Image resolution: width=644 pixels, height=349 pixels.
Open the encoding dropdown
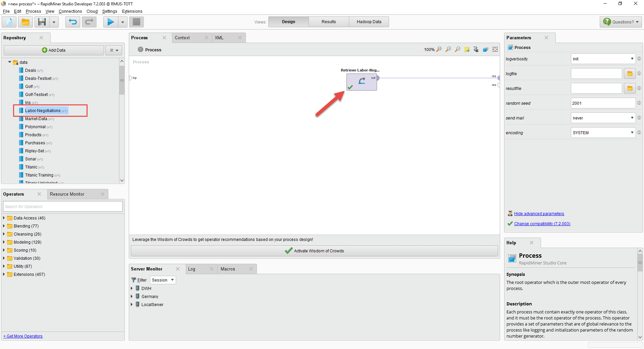603,133
